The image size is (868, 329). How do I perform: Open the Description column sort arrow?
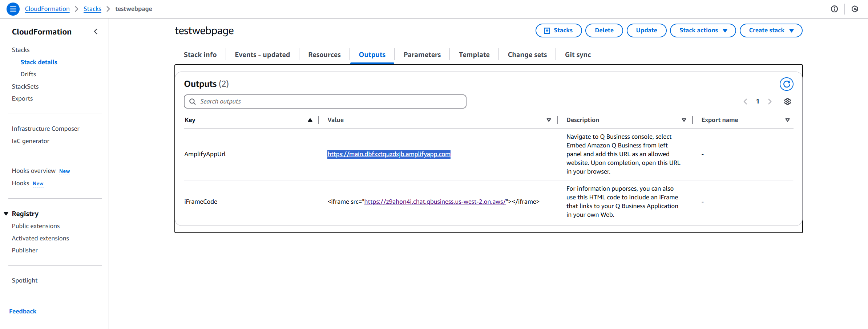[684, 120]
